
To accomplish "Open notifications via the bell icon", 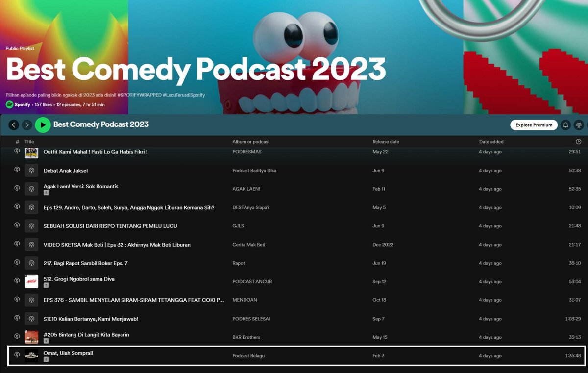I will (565, 125).
